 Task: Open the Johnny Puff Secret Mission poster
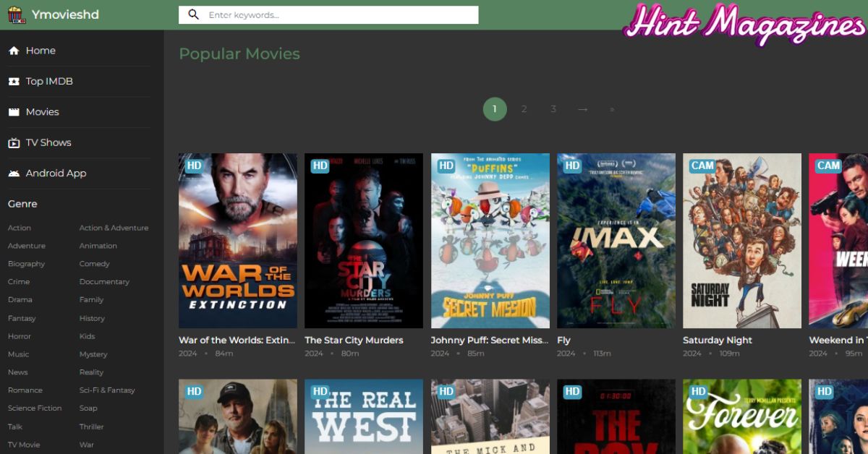pyautogui.click(x=490, y=241)
